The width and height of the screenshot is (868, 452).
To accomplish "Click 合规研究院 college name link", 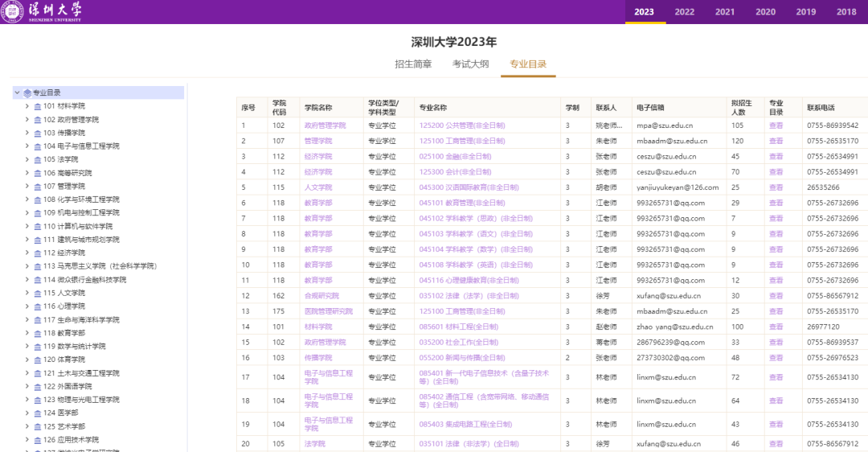I will pos(321,296).
